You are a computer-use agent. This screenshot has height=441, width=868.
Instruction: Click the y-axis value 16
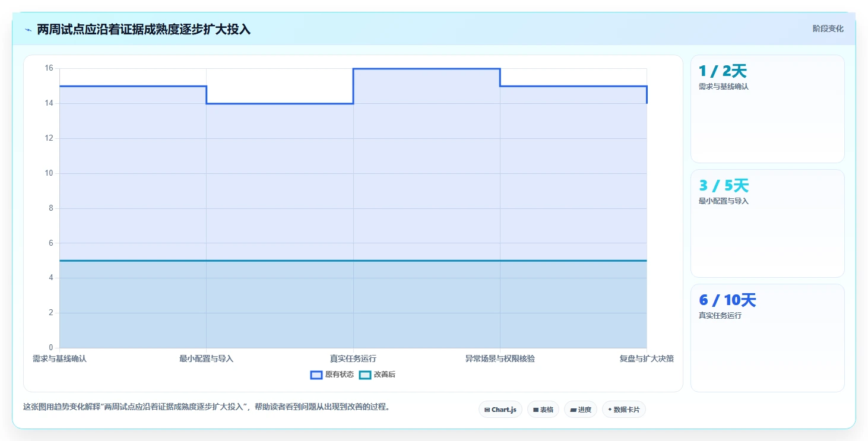[x=49, y=68]
